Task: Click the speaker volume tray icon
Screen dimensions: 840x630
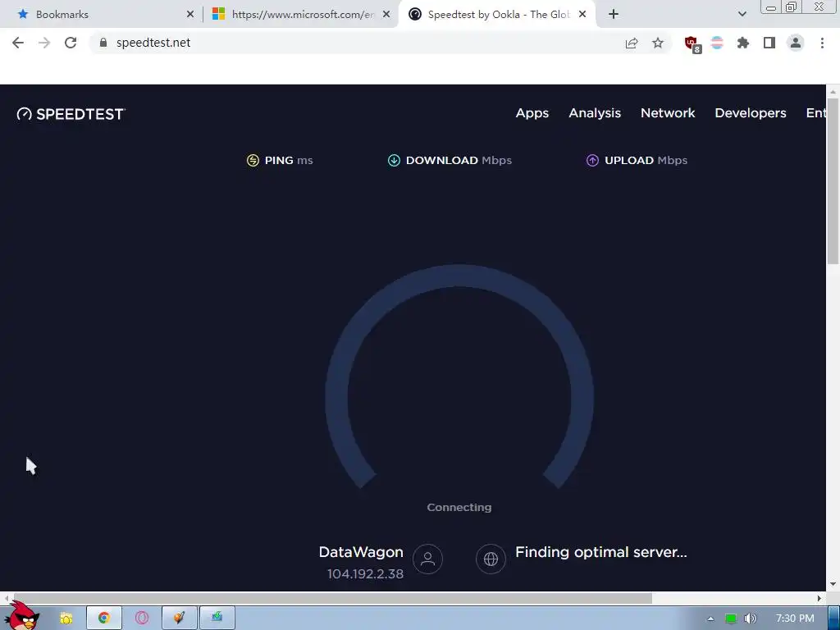Action: (x=751, y=619)
